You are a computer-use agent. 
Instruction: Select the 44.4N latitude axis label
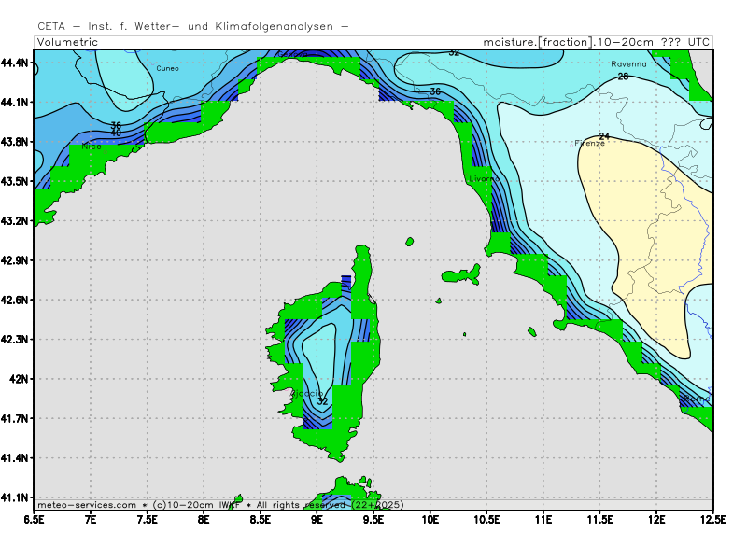[16, 63]
